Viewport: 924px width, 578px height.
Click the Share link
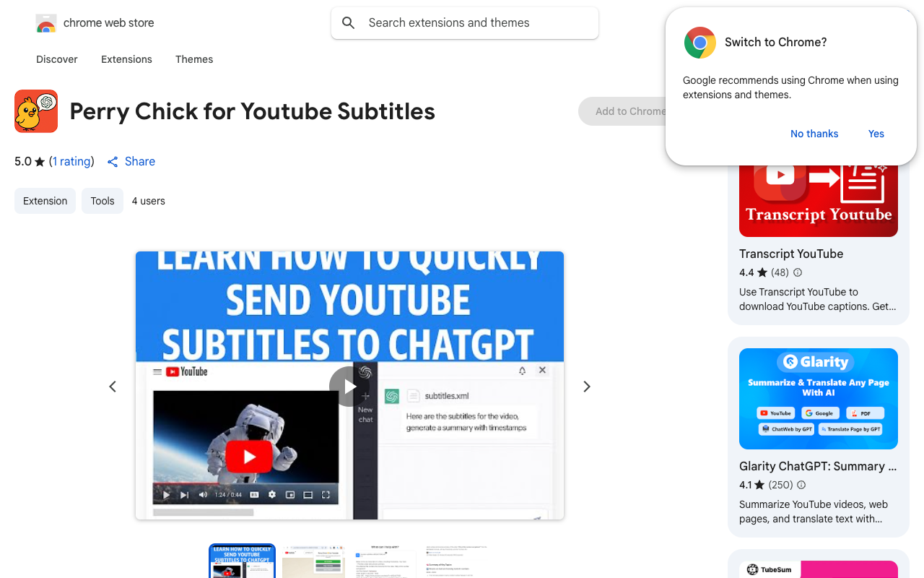pyautogui.click(x=131, y=161)
